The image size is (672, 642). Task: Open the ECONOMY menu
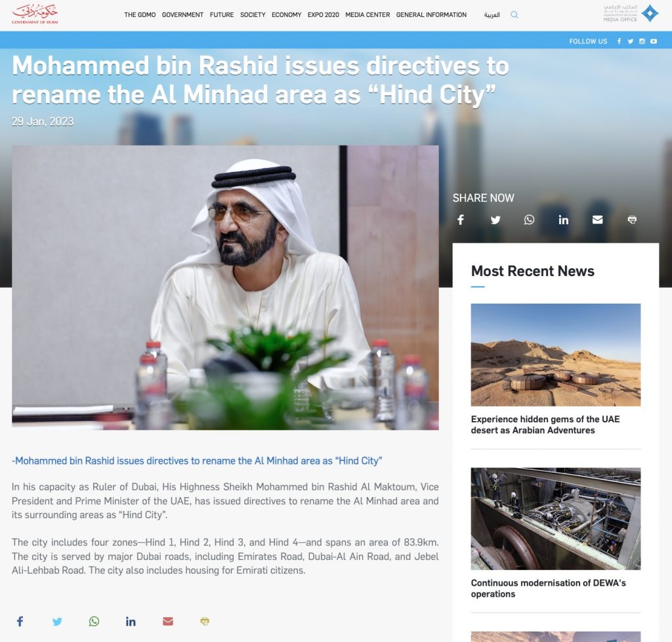286,14
